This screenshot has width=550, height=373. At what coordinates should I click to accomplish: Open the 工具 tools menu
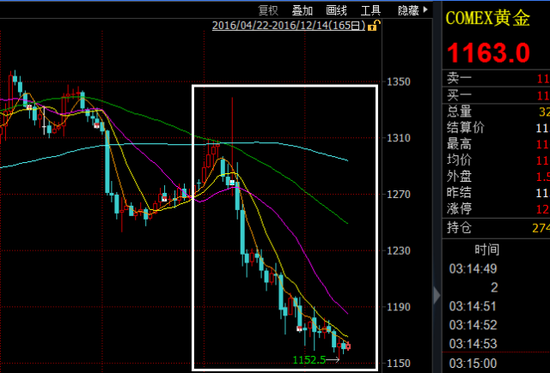[371, 11]
